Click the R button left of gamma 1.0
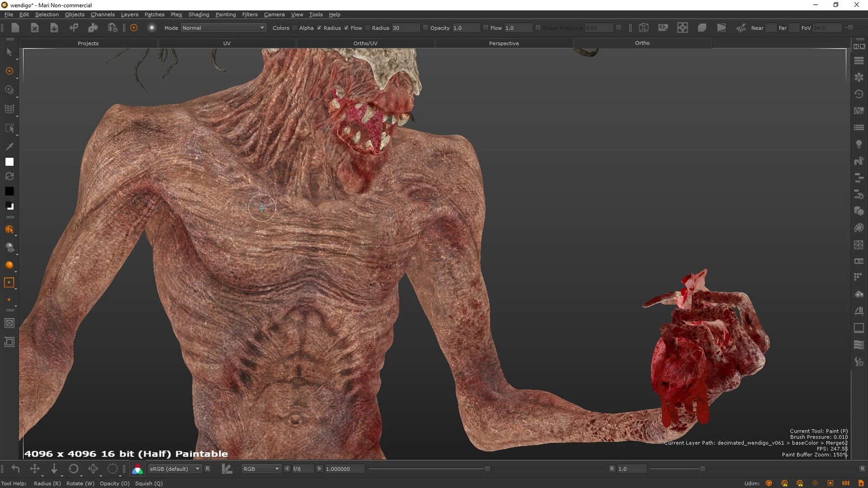Viewport: 868px width, 488px height. point(612,468)
